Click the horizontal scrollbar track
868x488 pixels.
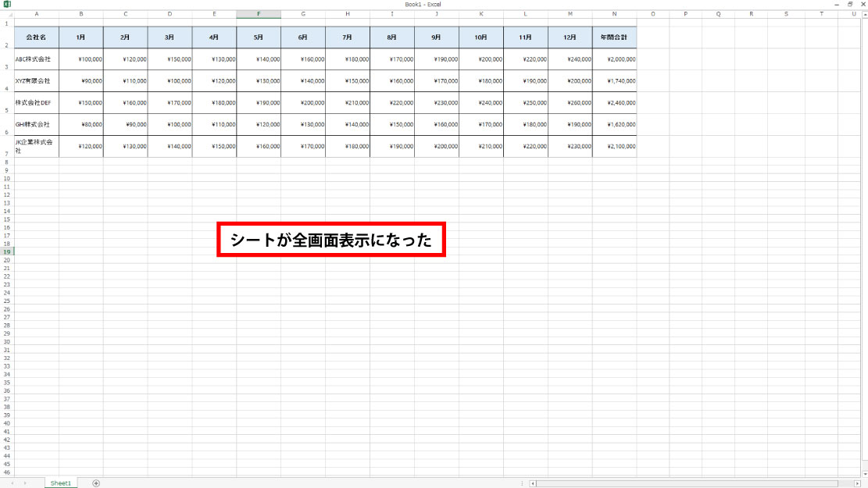click(x=695, y=483)
